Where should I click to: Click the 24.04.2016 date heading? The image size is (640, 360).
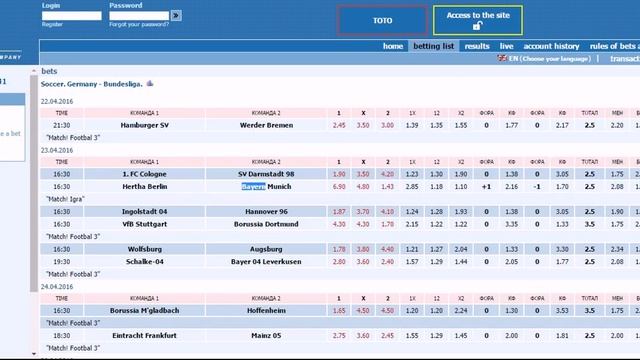57,287
